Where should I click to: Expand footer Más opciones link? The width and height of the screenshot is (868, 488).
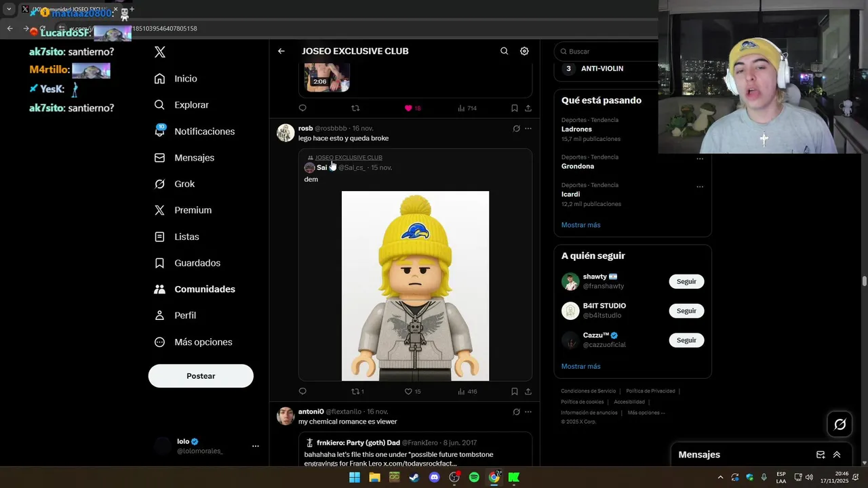[x=646, y=413]
